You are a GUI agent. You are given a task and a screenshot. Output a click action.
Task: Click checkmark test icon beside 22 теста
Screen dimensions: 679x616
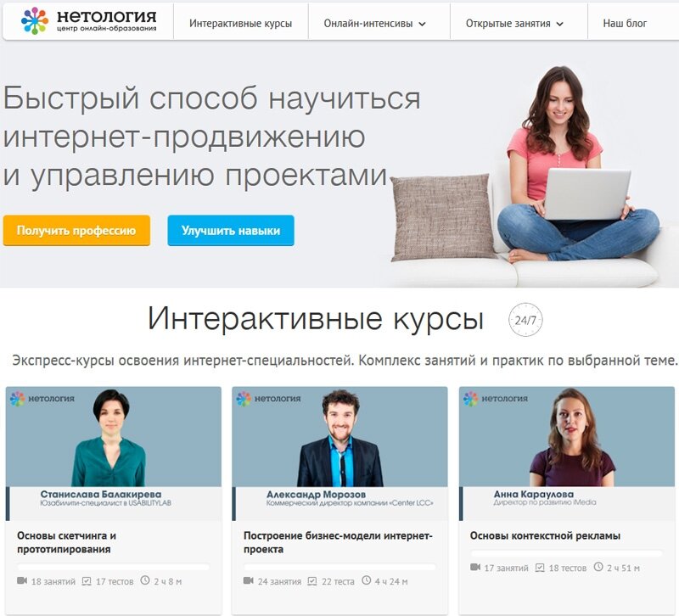312,581
